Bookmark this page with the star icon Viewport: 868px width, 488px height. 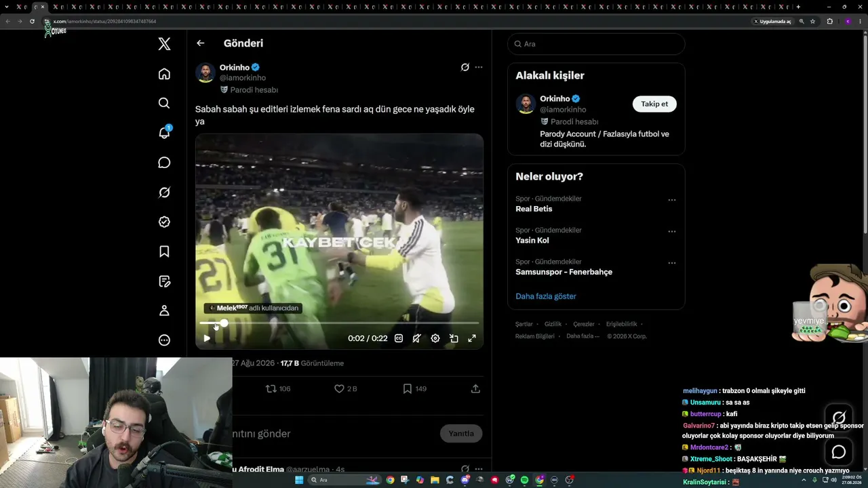point(812,22)
